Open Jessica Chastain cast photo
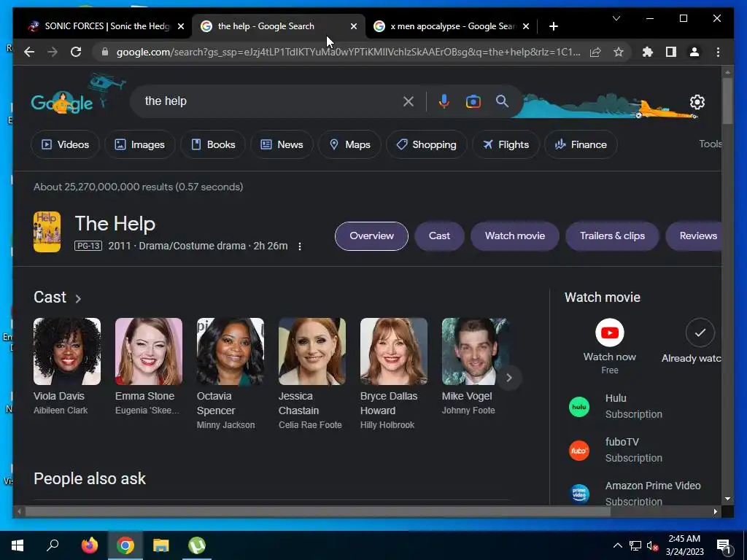 tap(312, 351)
